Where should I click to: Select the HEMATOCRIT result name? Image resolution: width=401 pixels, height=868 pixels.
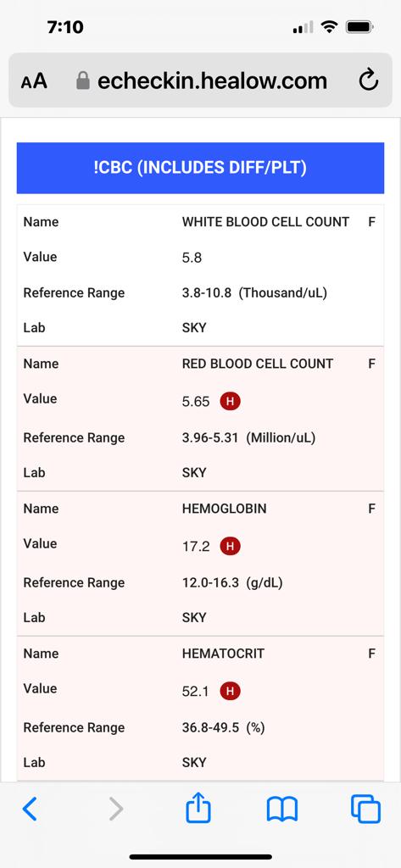[223, 654]
